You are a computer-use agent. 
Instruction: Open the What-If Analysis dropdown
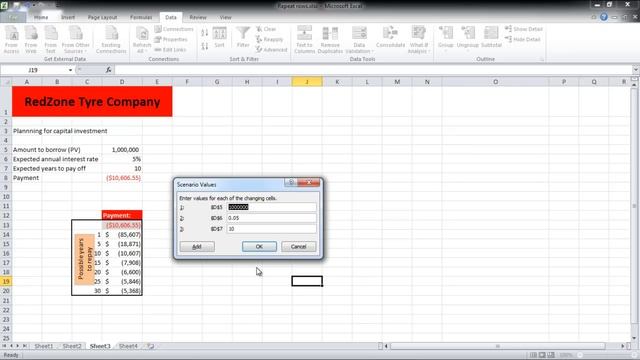tap(418, 39)
